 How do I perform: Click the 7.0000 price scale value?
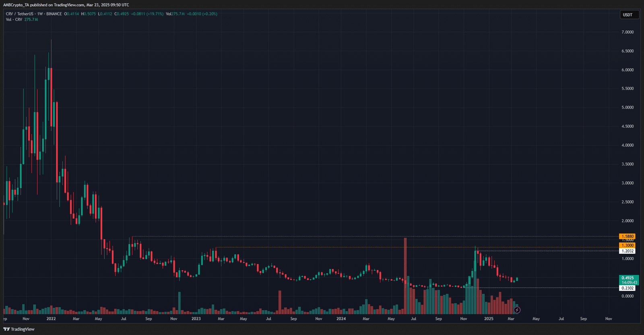[x=627, y=32]
